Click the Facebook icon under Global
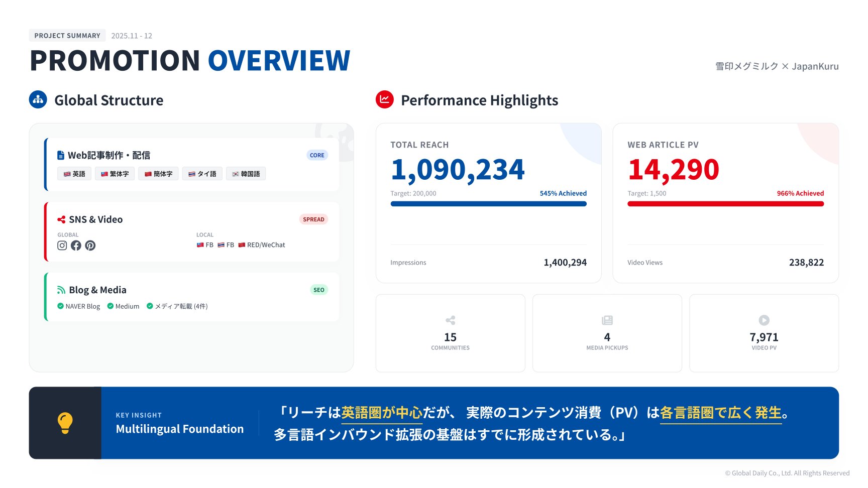868x488 pixels. (76, 246)
